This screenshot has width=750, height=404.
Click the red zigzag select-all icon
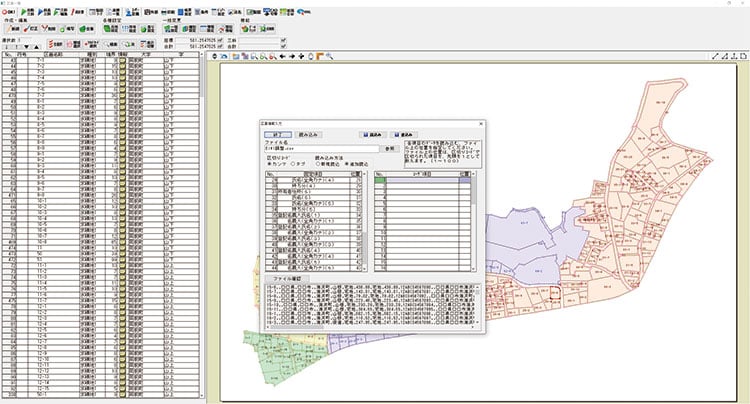(x=55, y=44)
